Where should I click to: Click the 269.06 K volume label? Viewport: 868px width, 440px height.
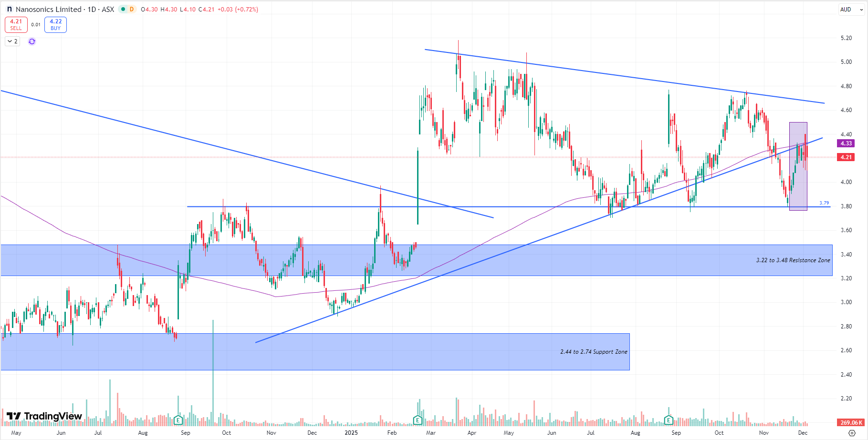(851, 422)
